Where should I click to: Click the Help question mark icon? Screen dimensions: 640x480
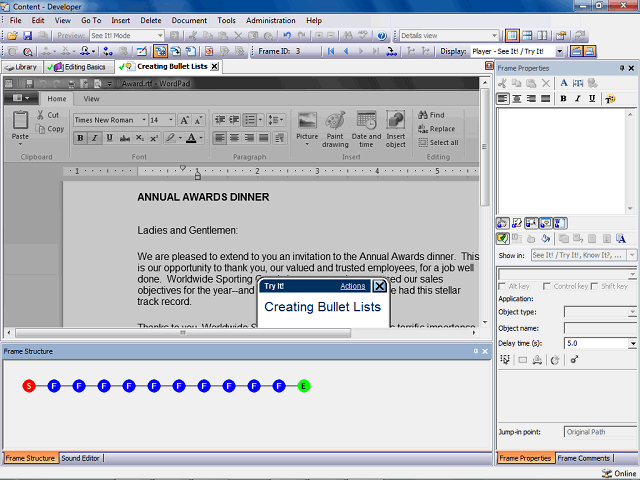(382, 36)
